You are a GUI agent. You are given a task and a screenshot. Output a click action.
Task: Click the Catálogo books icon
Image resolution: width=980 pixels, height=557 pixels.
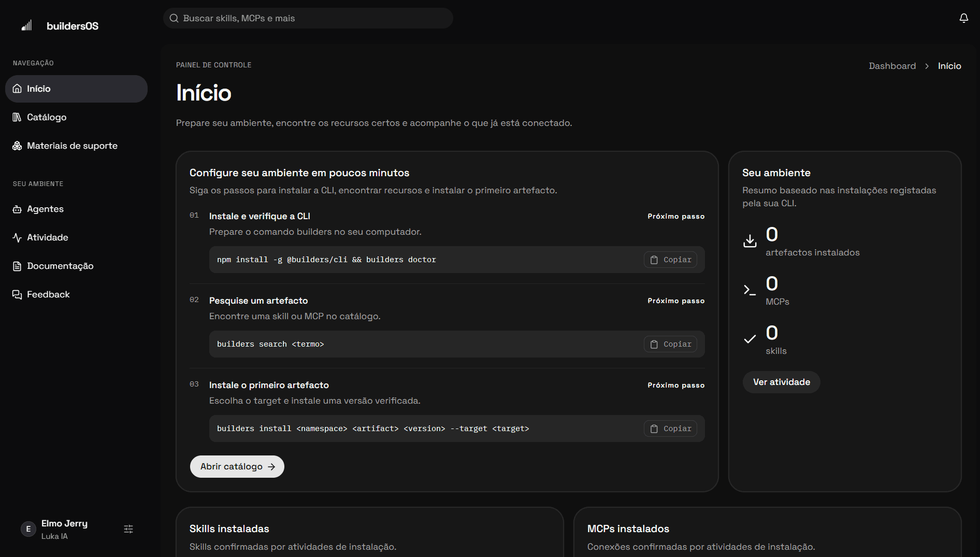tap(17, 117)
